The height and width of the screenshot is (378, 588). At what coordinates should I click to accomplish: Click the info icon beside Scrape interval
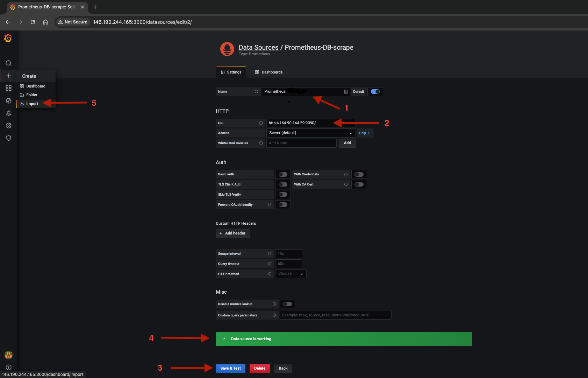tap(270, 254)
